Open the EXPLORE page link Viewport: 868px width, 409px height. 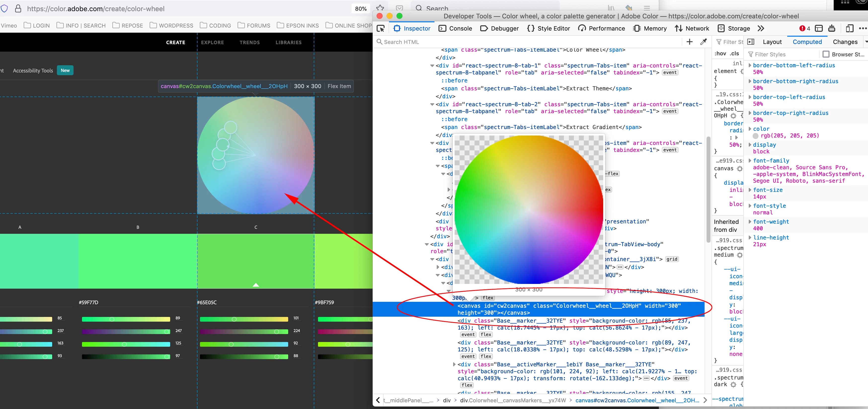(212, 42)
